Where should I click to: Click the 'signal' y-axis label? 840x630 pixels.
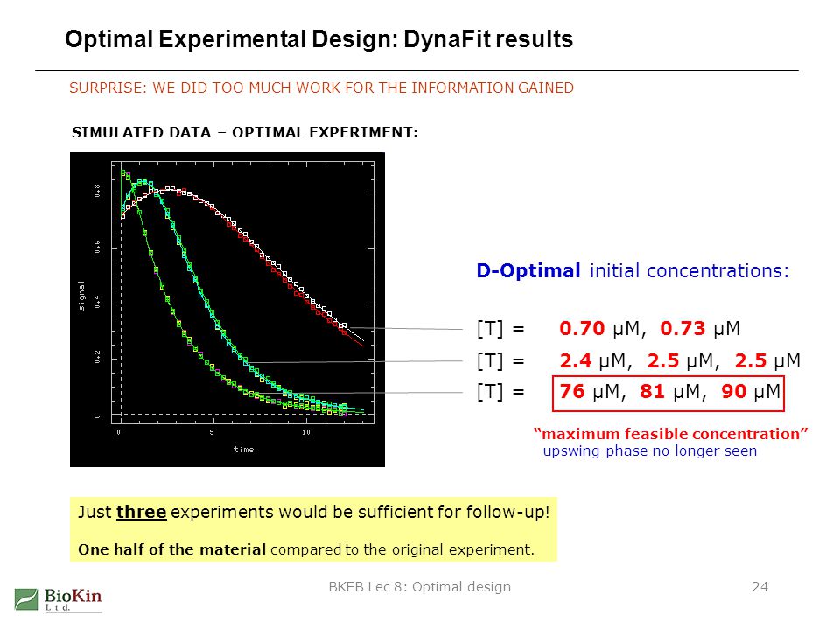pyautogui.click(x=80, y=296)
